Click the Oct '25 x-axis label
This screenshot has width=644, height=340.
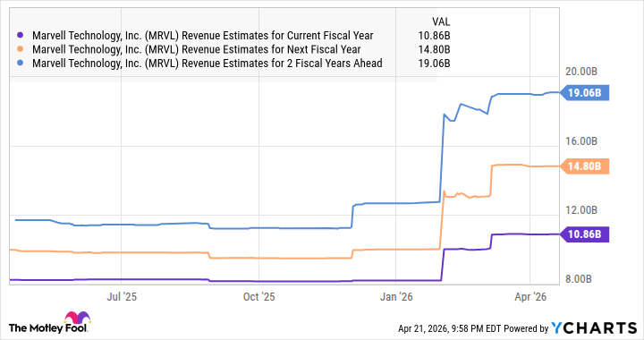(258, 297)
